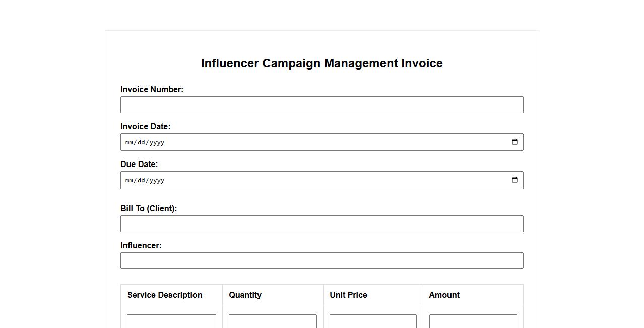The width and height of the screenshot is (644, 328).
Task: Select the year segment of Invoice Date
Action: (x=157, y=143)
